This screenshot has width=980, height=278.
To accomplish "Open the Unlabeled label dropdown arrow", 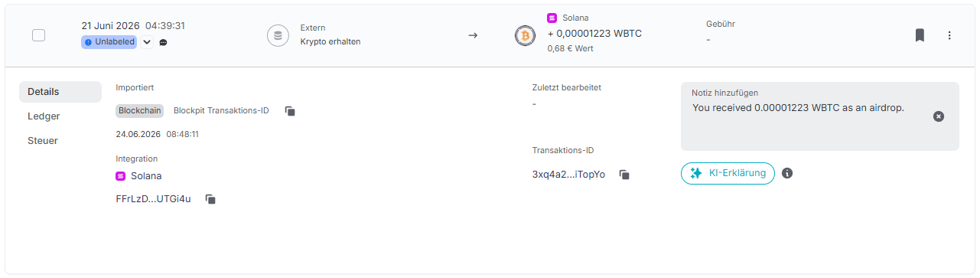I will (147, 42).
